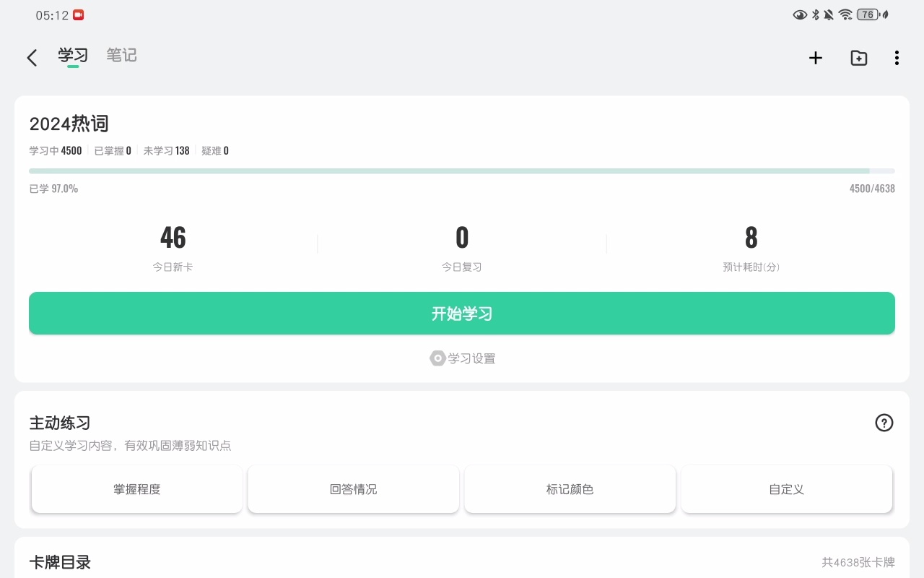The height and width of the screenshot is (578, 924).
Task: Tap the plus icon to add new content
Action: (x=815, y=58)
